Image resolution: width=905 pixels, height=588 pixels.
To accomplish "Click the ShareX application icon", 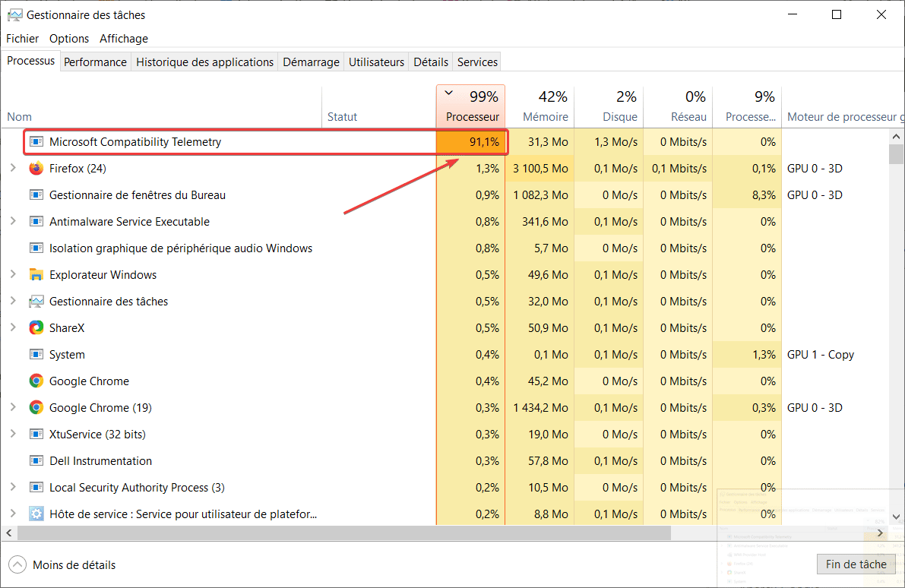I will tap(36, 327).
